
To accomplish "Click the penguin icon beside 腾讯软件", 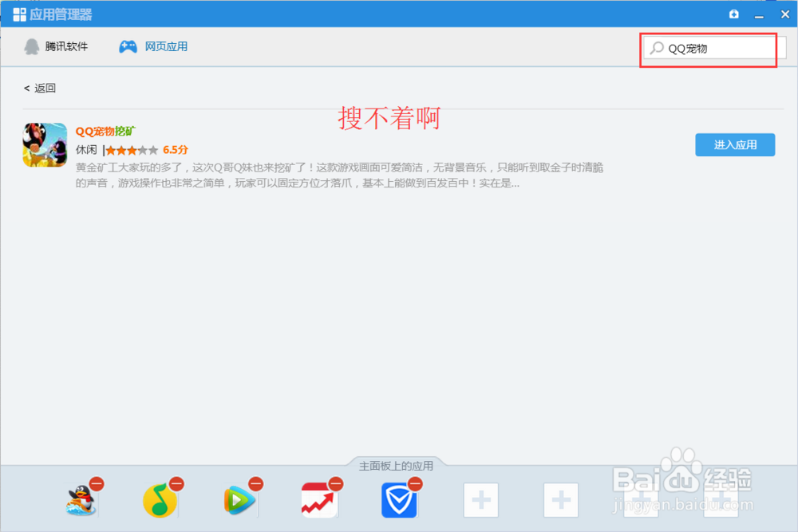I will 32,47.
